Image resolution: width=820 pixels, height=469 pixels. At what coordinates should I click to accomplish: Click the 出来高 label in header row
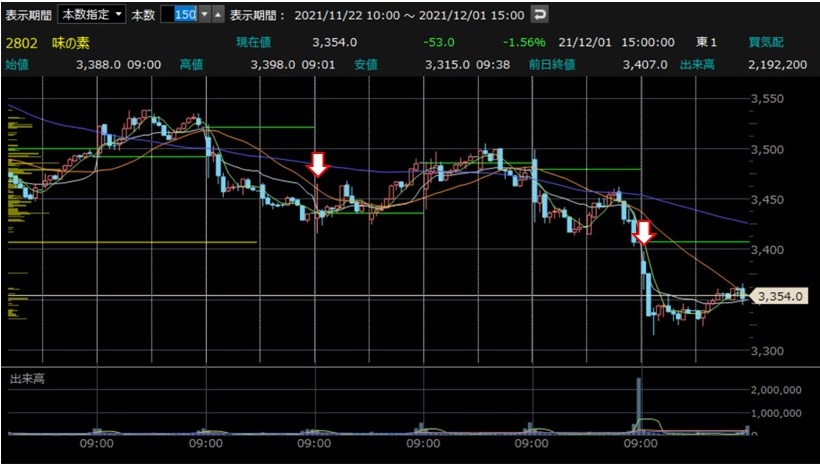pos(697,65)
